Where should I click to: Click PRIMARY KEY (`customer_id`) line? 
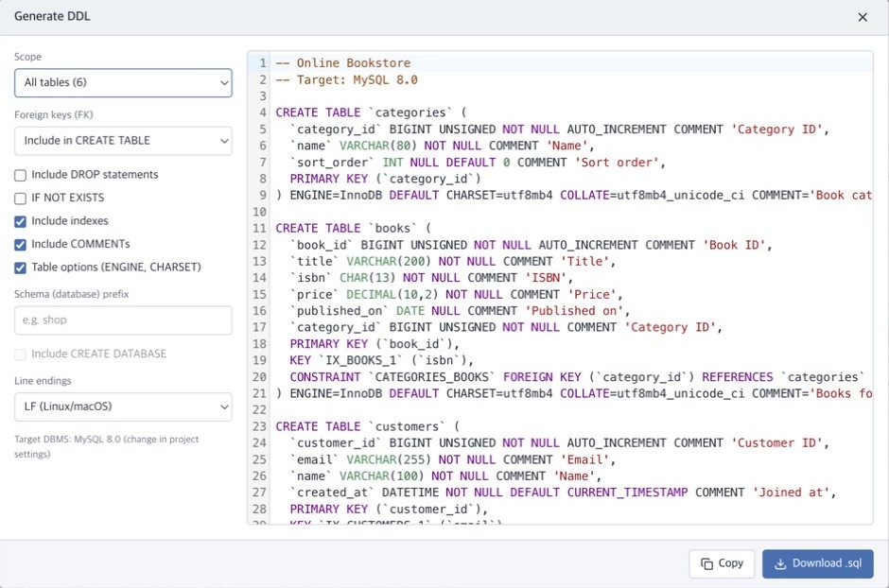(389, 509)
